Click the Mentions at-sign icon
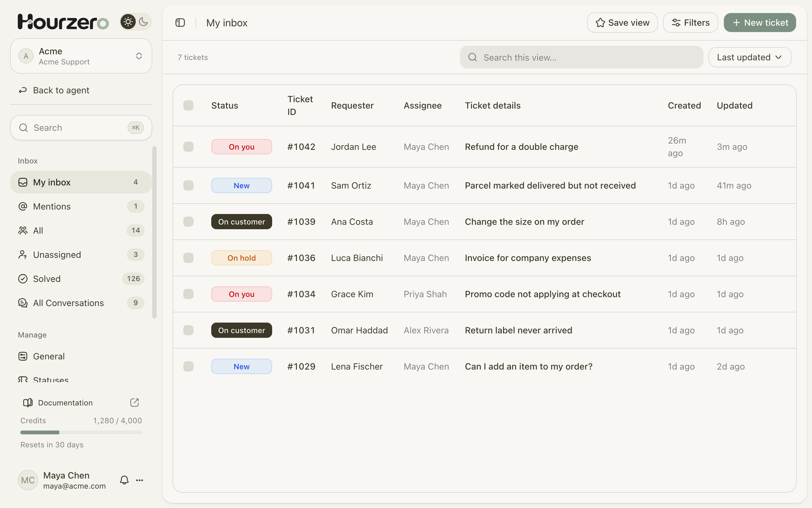The height and width of the screenshot is (508, 812). 23,206
